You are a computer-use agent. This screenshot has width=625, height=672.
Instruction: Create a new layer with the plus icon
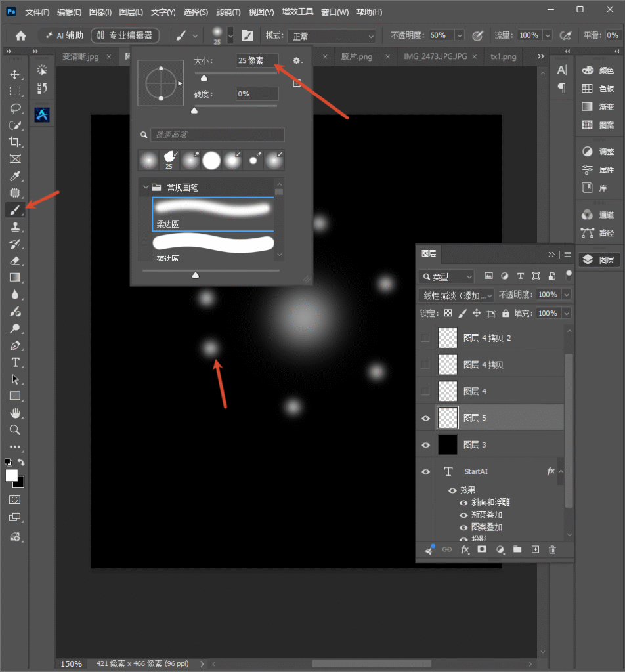535,549
